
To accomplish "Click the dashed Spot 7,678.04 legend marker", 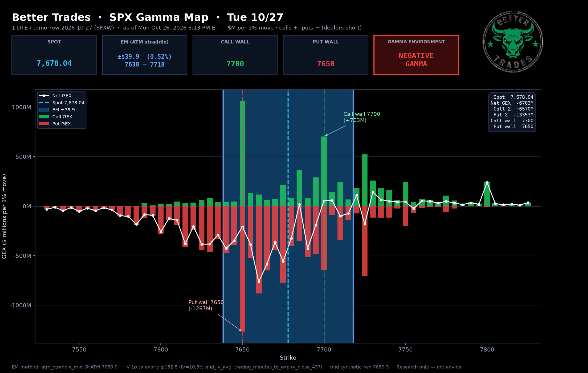I will pos(44,103).
